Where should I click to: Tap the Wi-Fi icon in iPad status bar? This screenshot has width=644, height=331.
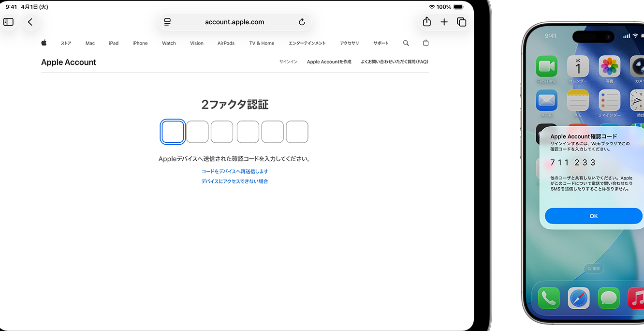tap(432, 7)
